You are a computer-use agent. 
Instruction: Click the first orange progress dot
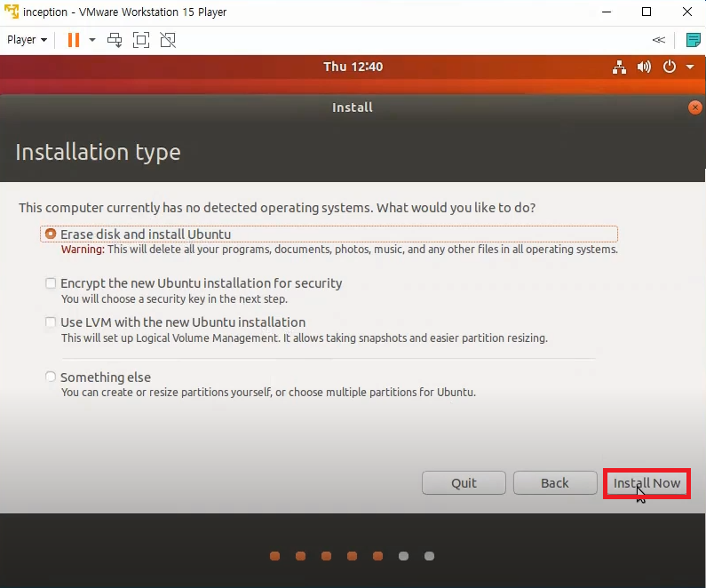274,556
